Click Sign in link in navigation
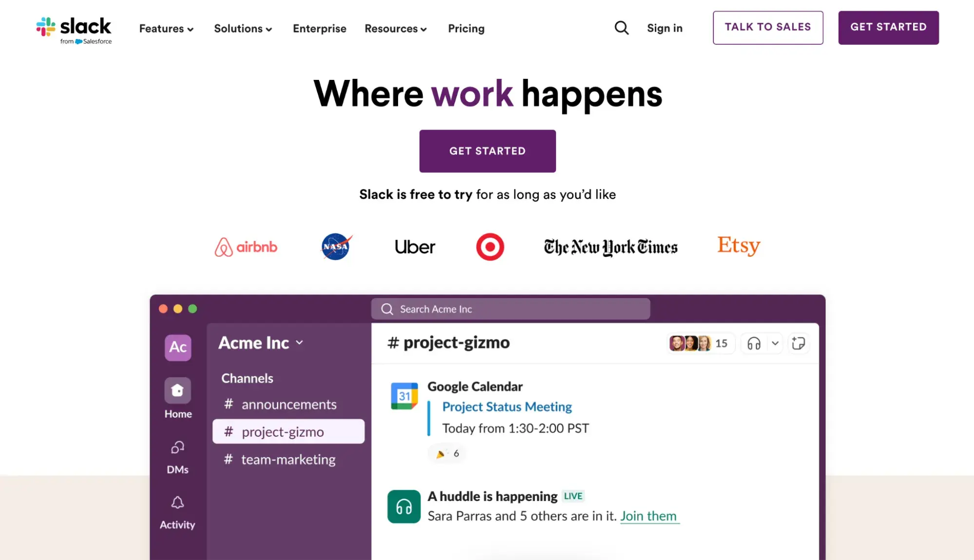The height and width of the screenshot is (560, 974). click(x=664, y=27)
